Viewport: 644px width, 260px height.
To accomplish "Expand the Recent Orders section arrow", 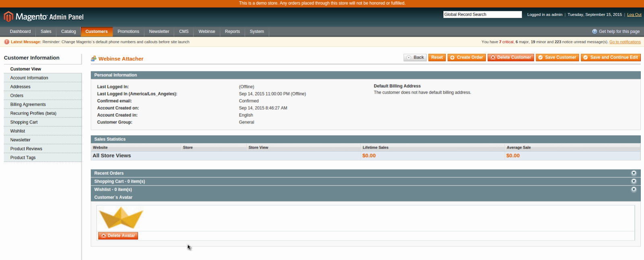I will click(x=634, y=173).
